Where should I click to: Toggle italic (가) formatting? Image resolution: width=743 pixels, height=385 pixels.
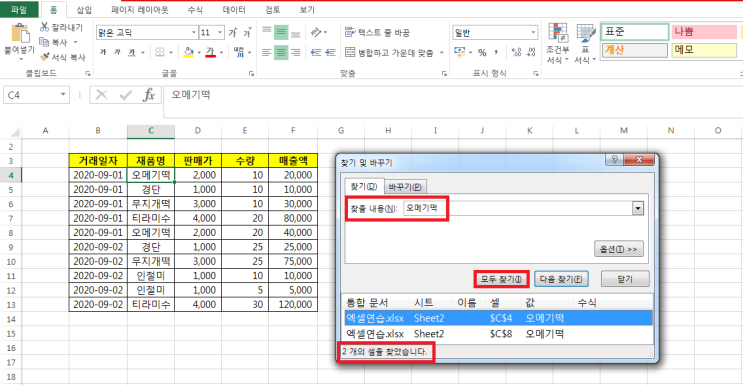[117, 52]
